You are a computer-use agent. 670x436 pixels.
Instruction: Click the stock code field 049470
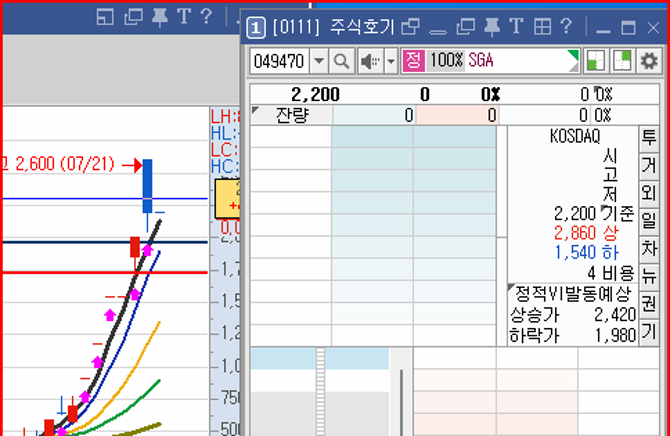[278, 61]
